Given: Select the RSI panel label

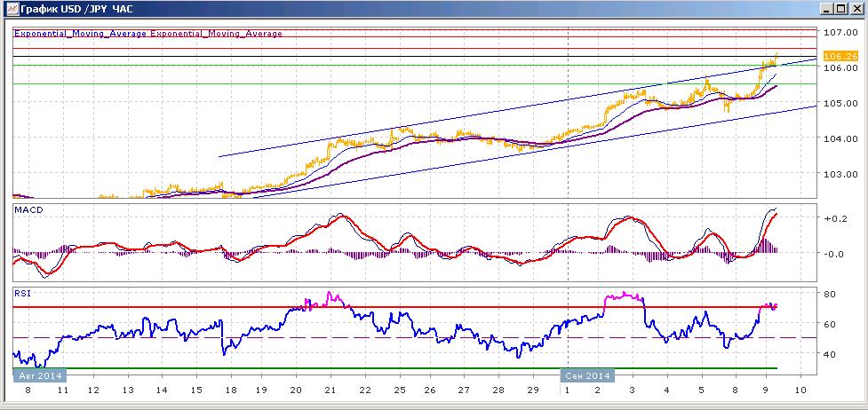Looking at the screenshot, I should (21, 294).
